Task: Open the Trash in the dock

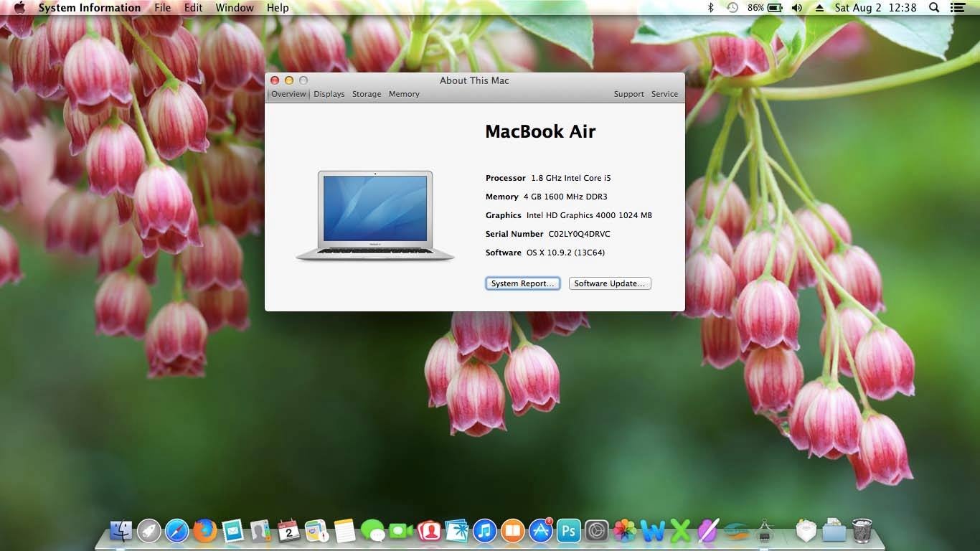Action: [x=862, y=531]
